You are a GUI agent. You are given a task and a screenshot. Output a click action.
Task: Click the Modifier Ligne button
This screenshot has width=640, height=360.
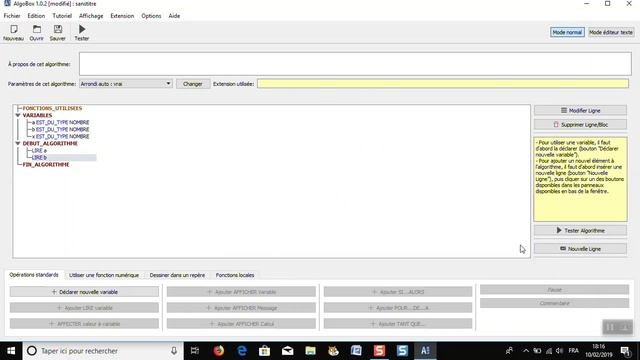coord(580,111)
